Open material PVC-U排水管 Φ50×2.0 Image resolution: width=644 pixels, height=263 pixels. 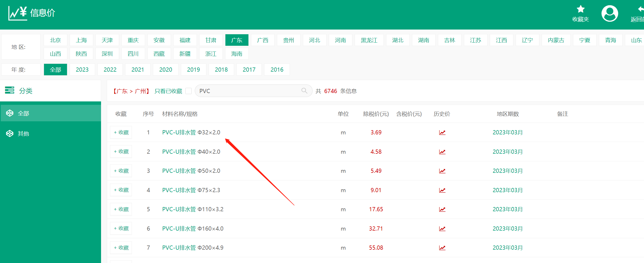tap(191, 171)
